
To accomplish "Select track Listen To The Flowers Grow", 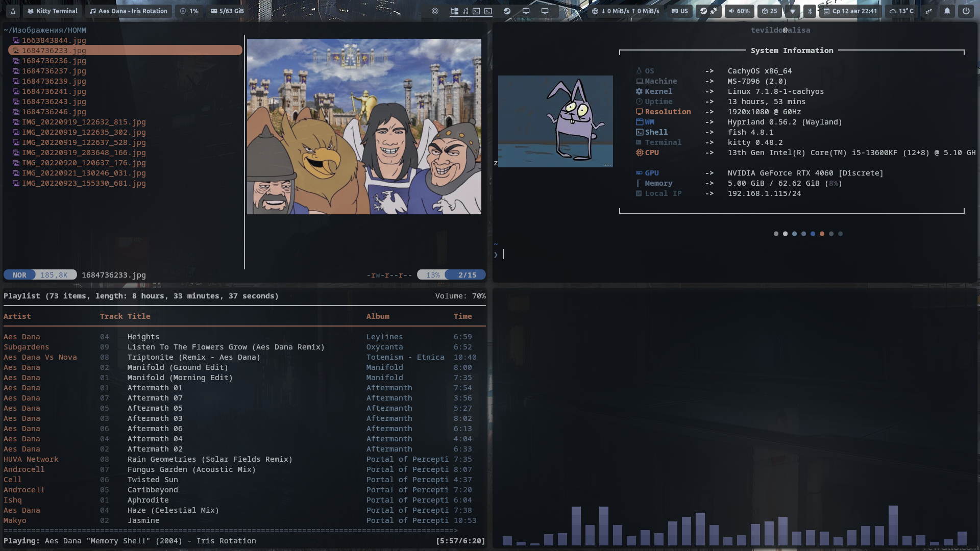I will tap(244, 347).
